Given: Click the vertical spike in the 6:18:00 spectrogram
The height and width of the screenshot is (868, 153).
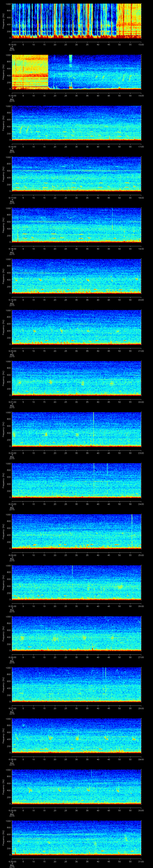Looking at the screenshot, I should coord(112,219).
